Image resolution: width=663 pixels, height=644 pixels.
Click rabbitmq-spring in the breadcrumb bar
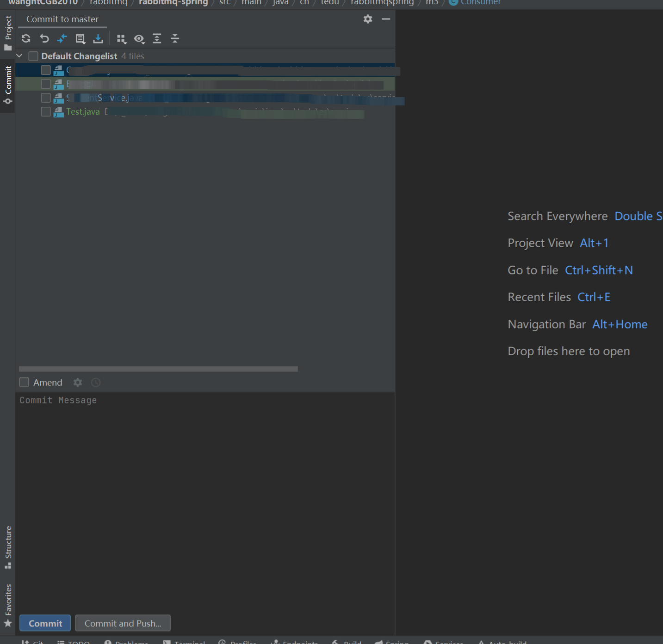(x=173, y=2)
